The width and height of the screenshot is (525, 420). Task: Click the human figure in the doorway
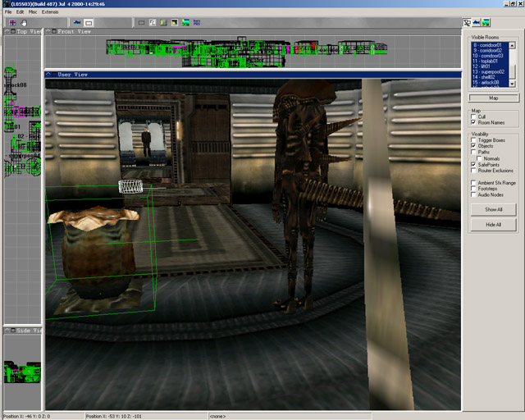coord(146,143)
